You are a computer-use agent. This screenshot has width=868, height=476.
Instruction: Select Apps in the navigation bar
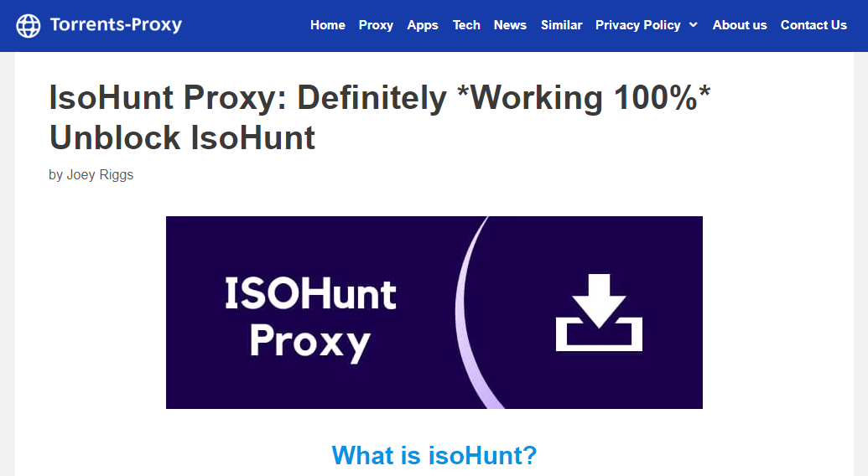point(423,25)
